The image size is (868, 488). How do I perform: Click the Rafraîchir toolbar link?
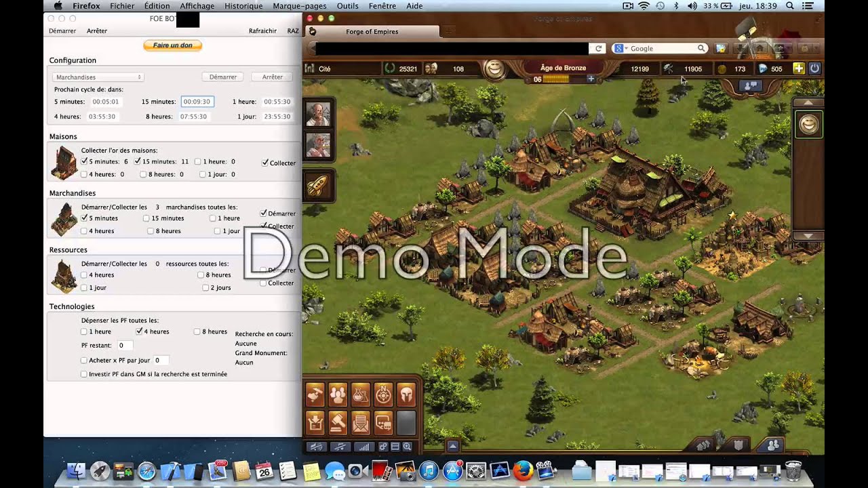262,31
